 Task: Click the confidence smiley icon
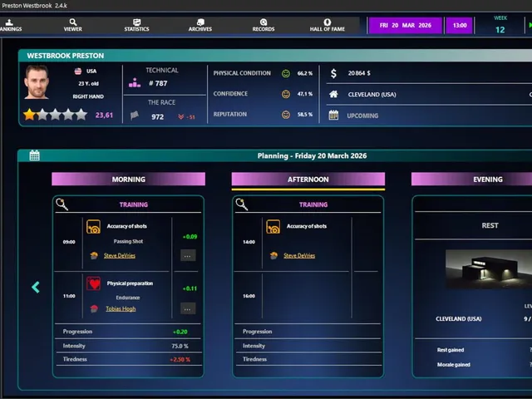(x=286, y=94)
